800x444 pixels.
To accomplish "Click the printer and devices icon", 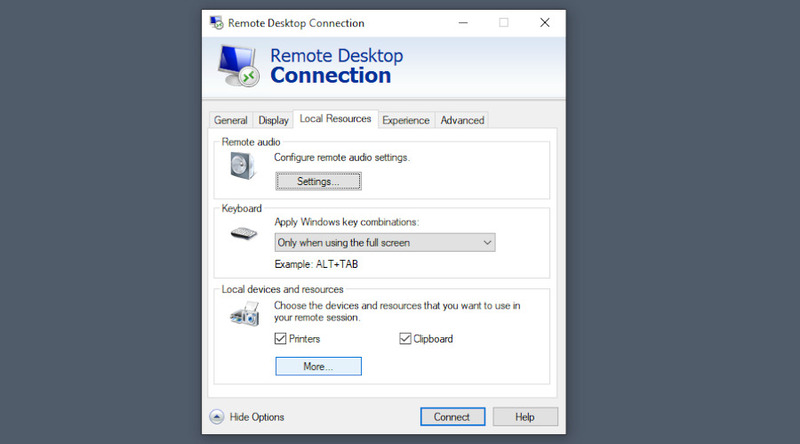I will click(244, 313).
